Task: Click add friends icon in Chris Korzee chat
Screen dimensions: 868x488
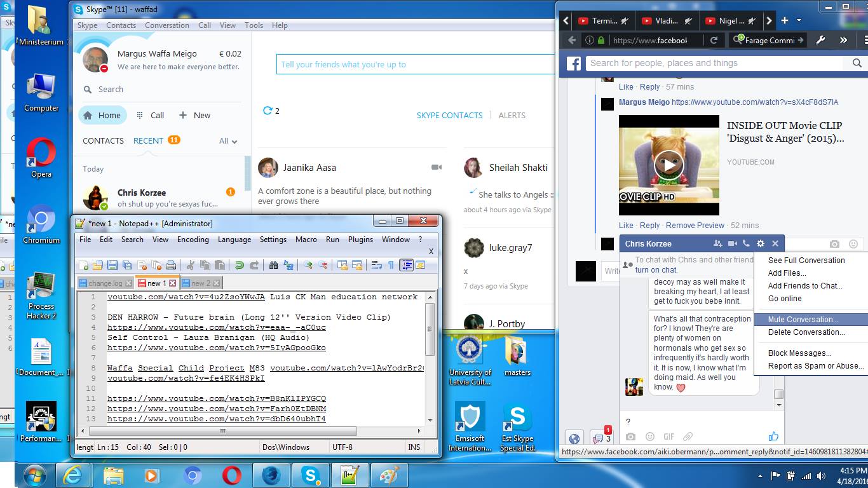Action: click(x=718, y=243)
